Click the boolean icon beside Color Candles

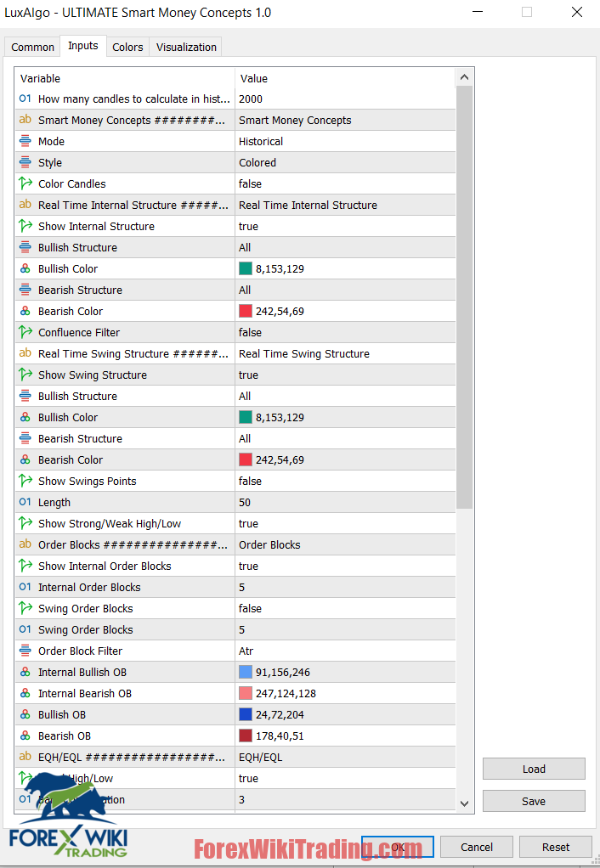click(25, 183)
